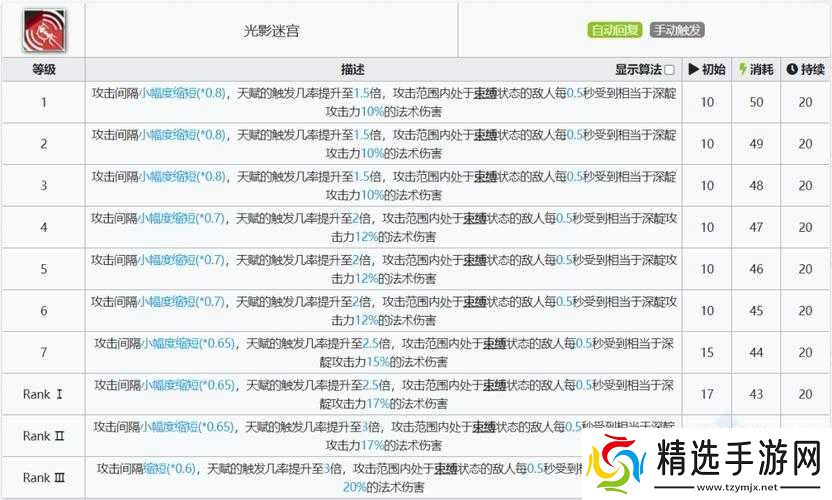Click 小幅度缩短(*0.8) in level 2 description

pos(183,135)
